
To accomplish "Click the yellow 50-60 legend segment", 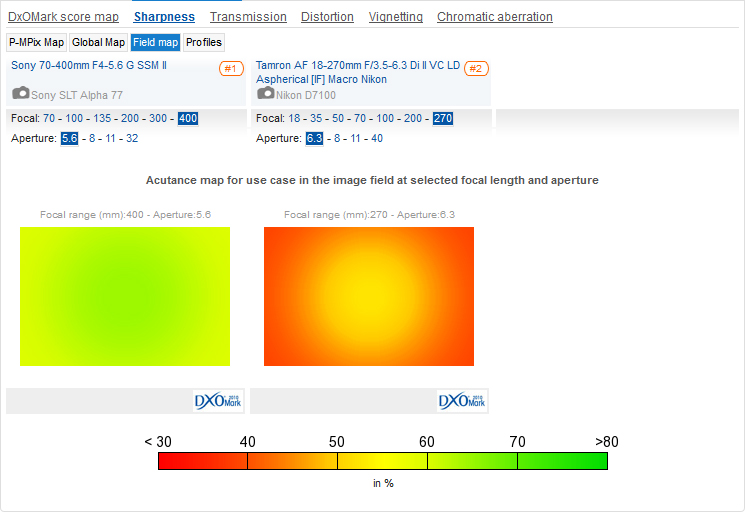I will (383, 461).
